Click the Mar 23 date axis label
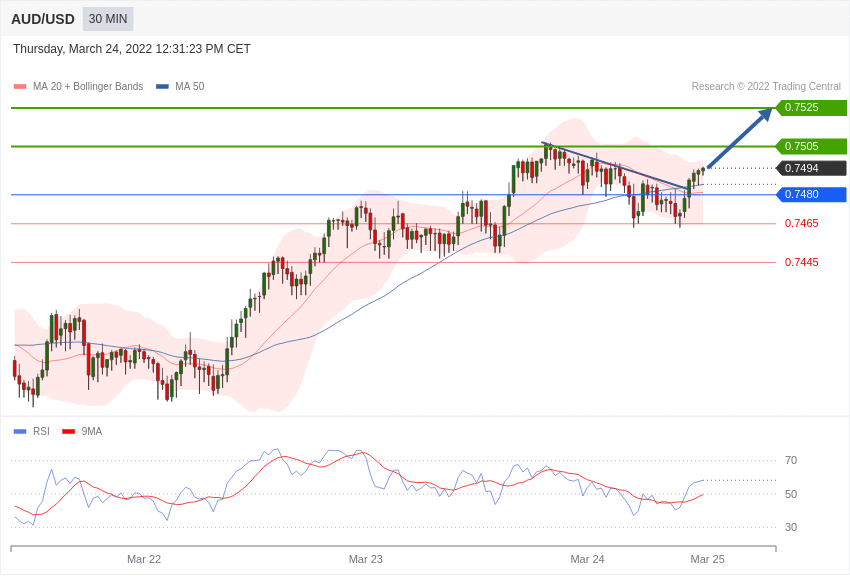The height and width of the screenshot is (576, 850). coord(365,559)
